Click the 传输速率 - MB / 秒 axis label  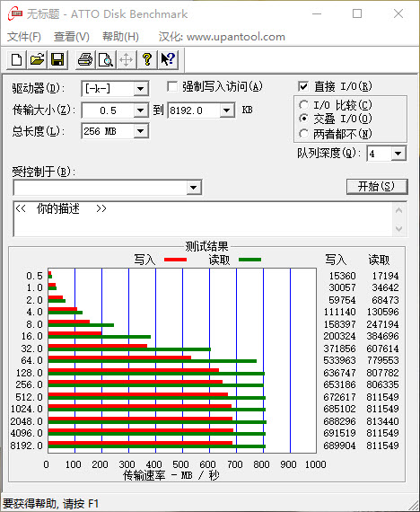171,475
